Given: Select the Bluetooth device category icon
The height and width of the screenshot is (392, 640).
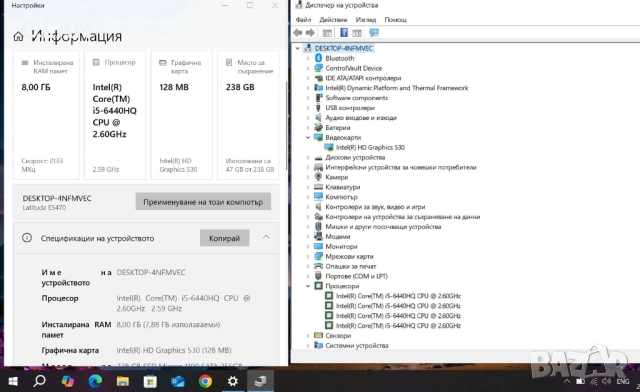Looking at the screenshot, I should (x=318, y=58).
